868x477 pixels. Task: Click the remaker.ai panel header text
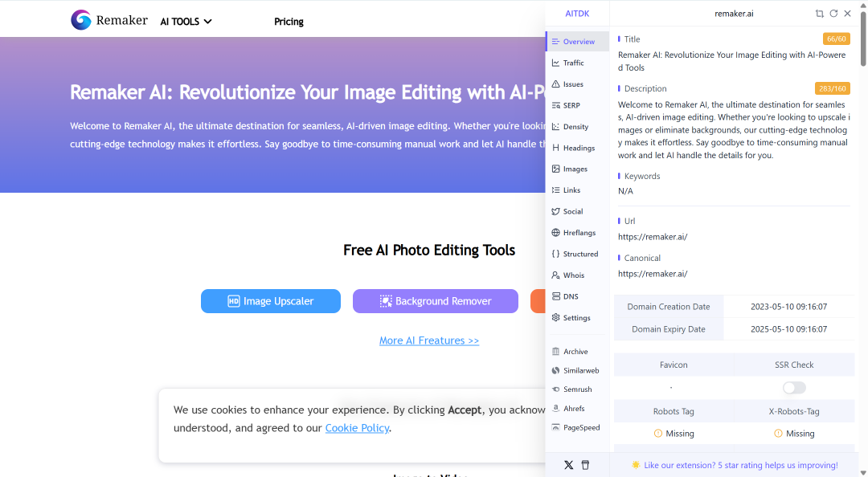(734, 14)
